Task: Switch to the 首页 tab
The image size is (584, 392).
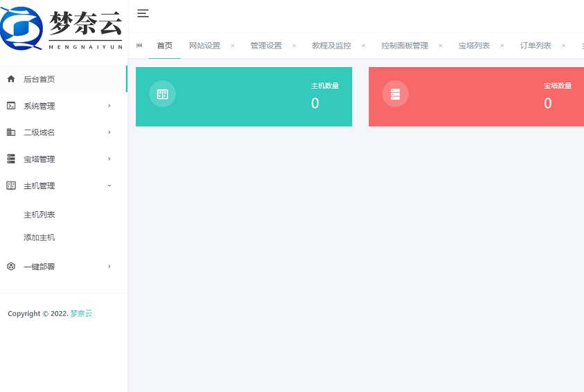Action: 165,46
